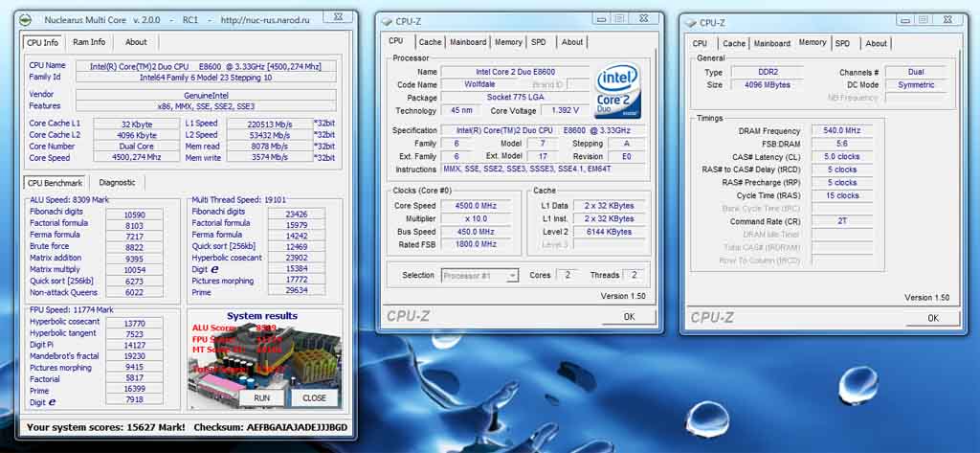Open Memory tab in CPU-Z CPU window
This screenshot has width=980, height=453.
point(508,42)
